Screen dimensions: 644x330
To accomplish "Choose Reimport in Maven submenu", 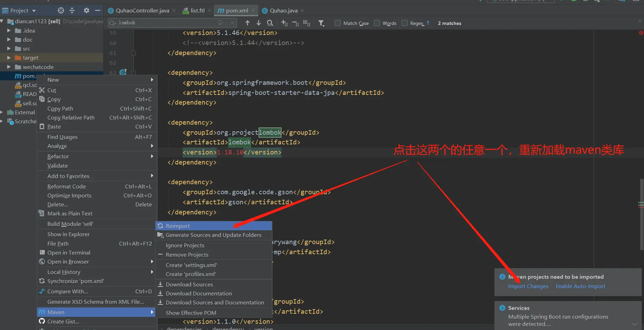I will tap(214, 226).
